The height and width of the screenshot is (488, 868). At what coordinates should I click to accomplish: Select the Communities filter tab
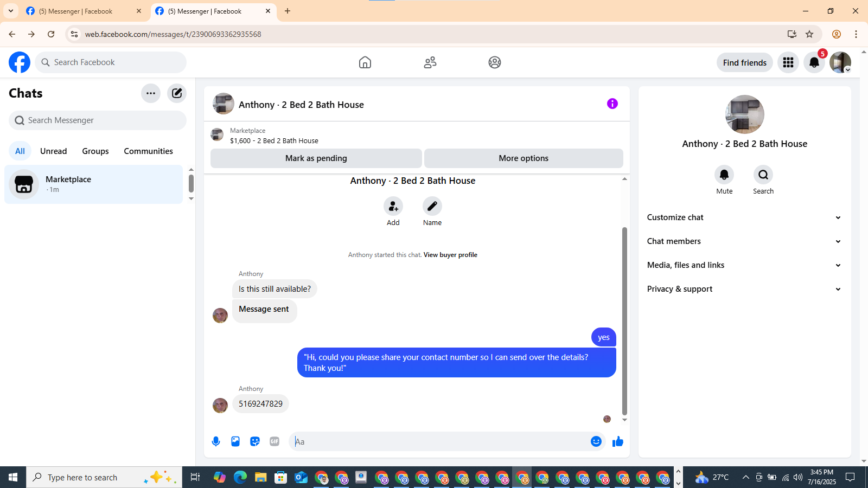(x=149, y=151)
